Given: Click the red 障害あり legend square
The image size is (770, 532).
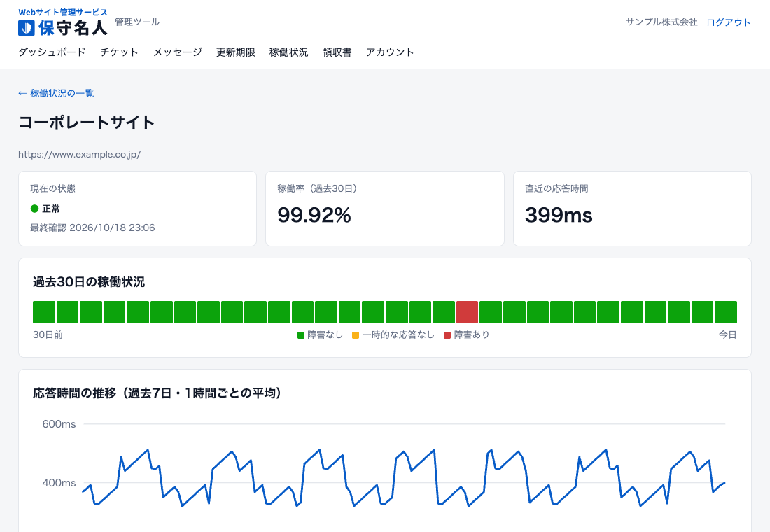Looking at the screenshot, I should (x=447, y=335).
